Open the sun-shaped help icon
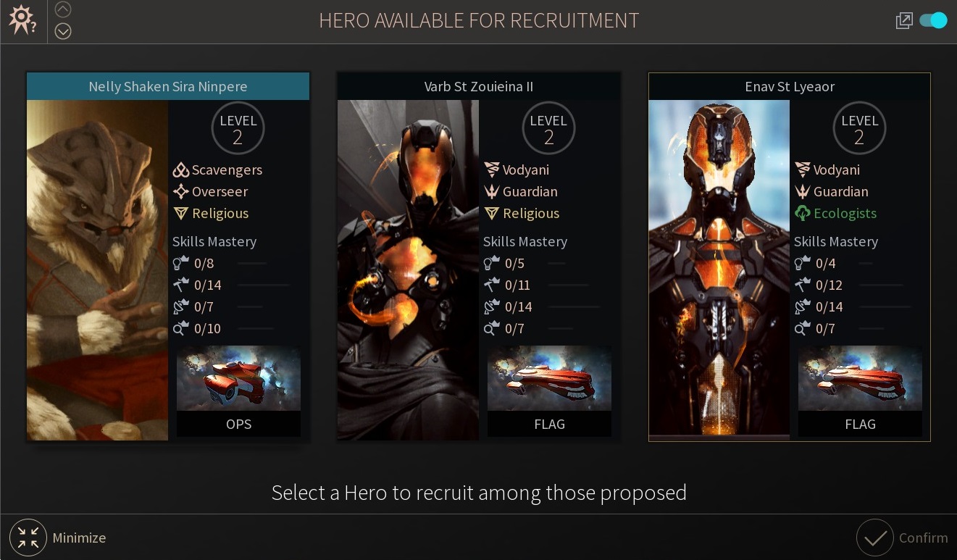The image size is (957, 560). coord(22,20)
